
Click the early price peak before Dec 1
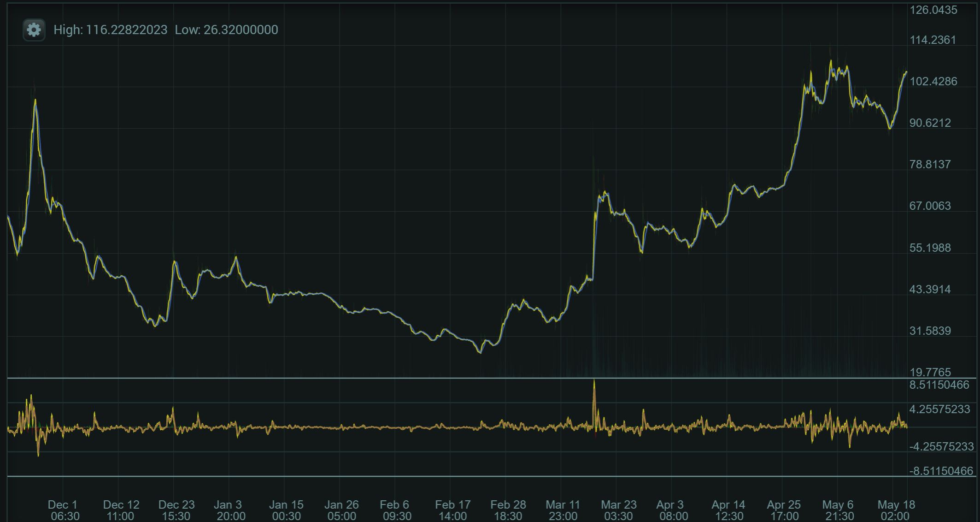coord(35,101)
